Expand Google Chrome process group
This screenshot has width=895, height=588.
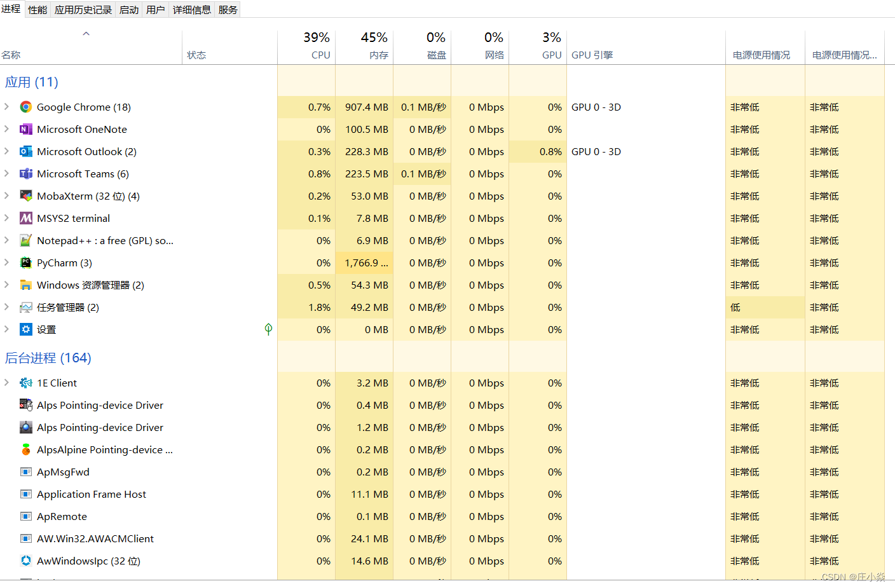coord(6,107)
